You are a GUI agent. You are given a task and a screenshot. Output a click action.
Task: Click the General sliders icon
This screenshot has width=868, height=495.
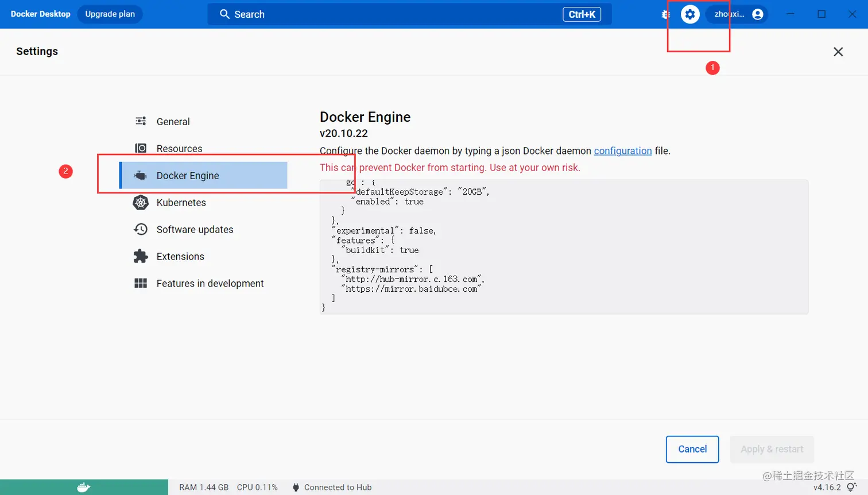[141, 121]
